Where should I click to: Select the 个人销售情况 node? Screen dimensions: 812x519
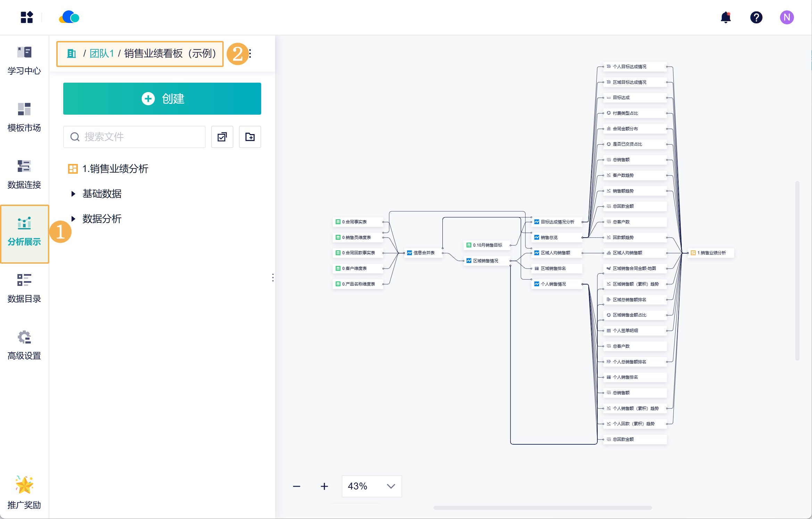[x=557, y=284]
